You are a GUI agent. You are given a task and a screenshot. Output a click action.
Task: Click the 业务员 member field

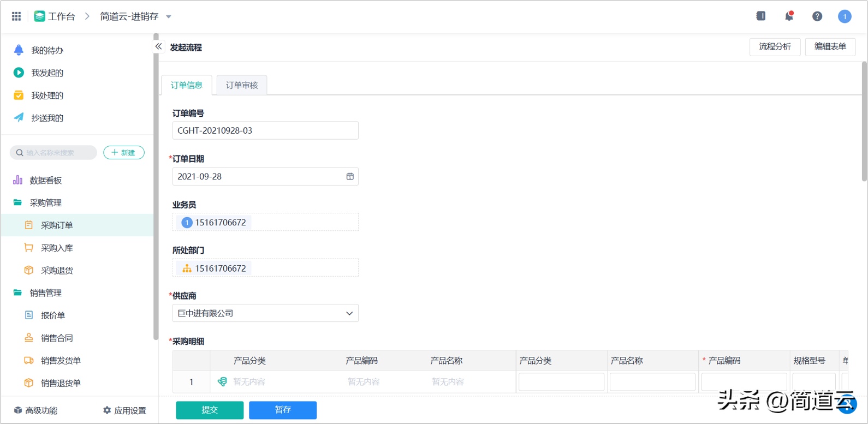(265, 222)
